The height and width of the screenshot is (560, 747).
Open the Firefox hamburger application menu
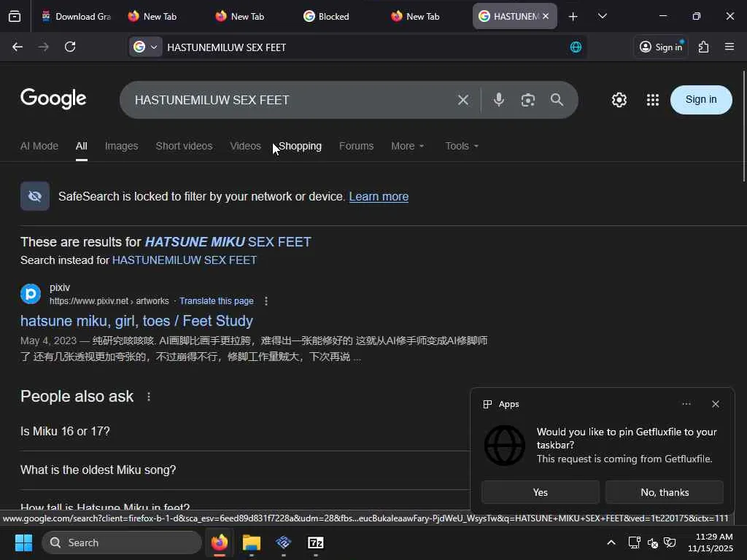pos(729,47)
